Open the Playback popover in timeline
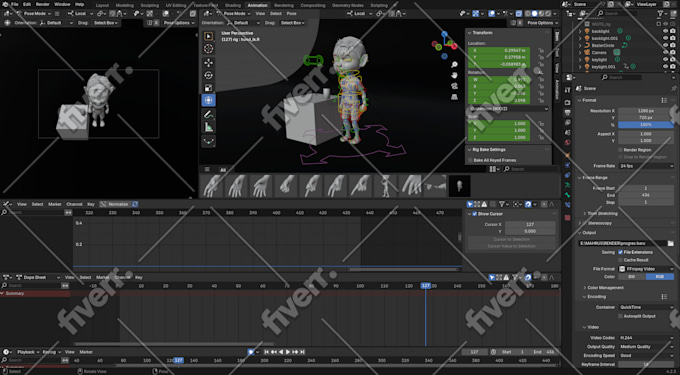 (x=28, y=352)
